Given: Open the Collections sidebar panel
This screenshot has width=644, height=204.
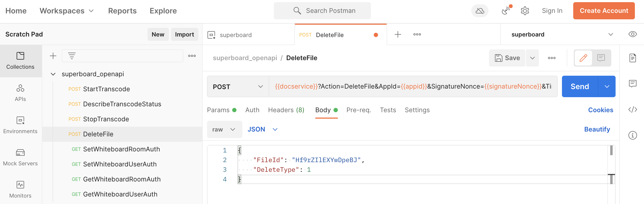Looking at the screenshot, I should click(x=20, y=61).
